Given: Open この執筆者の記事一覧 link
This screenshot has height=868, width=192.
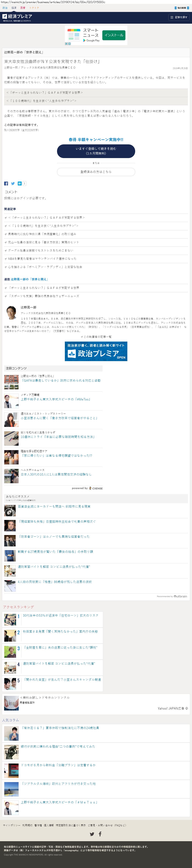Looking at the screenshot, I should tap(96, 337).
